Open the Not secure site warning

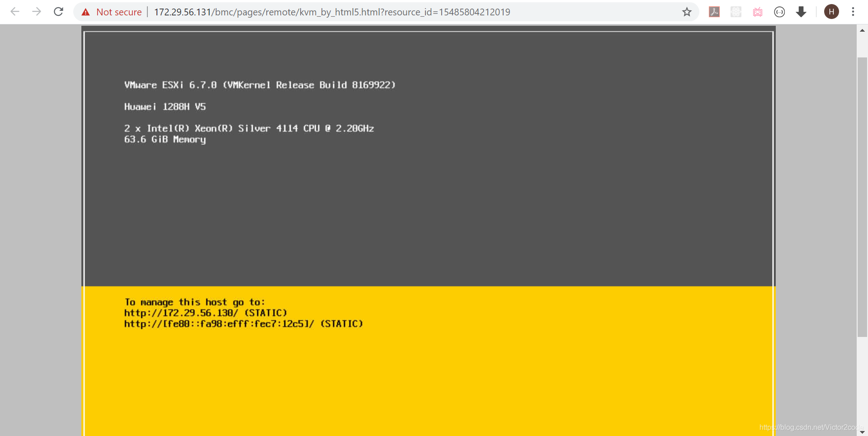(x=112, y=12)
